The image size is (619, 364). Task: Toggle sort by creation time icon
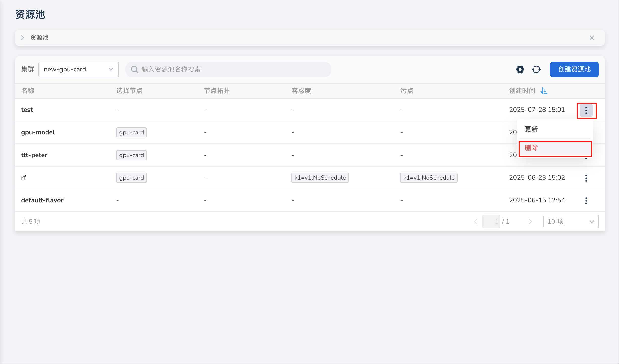tap(544, 91)
